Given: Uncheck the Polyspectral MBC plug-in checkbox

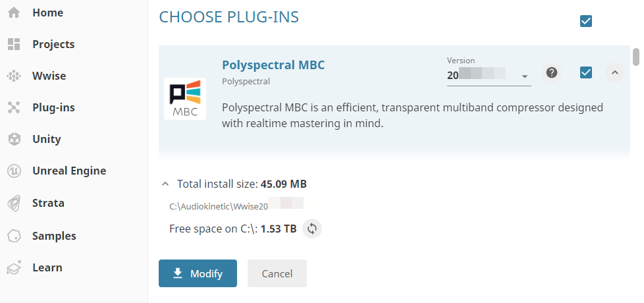Looking at the screenshot, I should click(586, 72).
